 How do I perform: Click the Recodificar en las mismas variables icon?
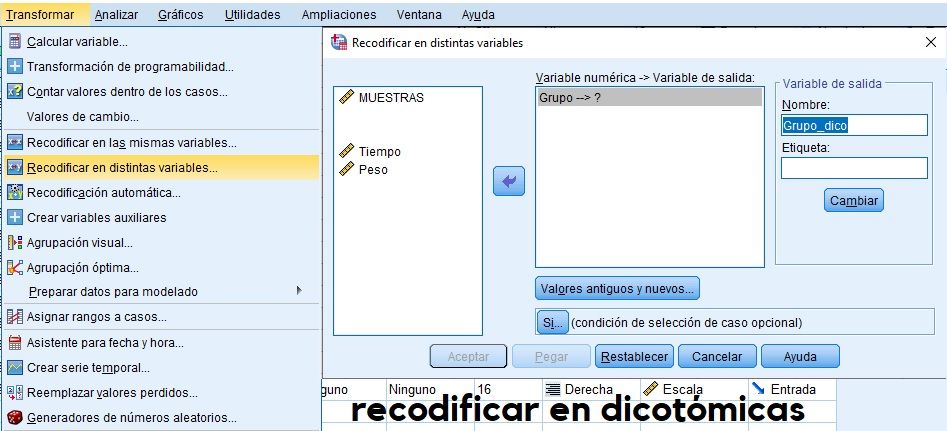click(15, 142)
